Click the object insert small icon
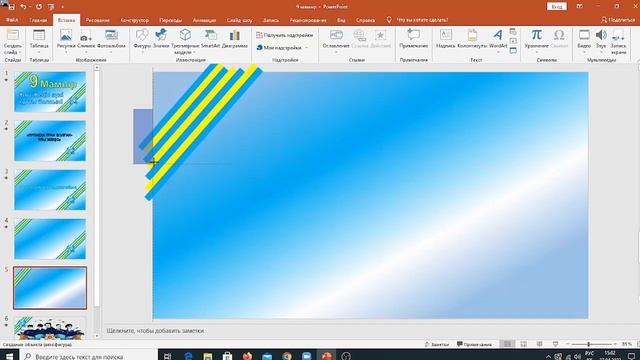This screenshot has height=360, width=640. click(513, 51)
